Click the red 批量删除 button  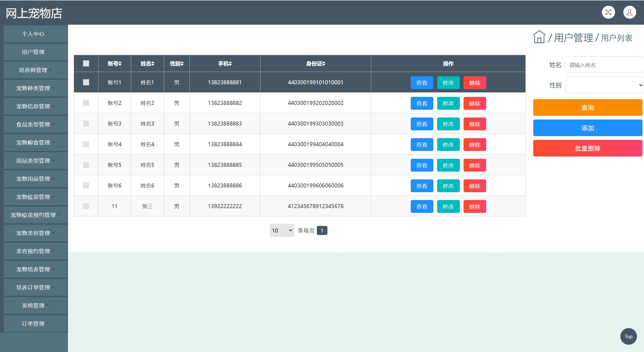tap(587, 148)
